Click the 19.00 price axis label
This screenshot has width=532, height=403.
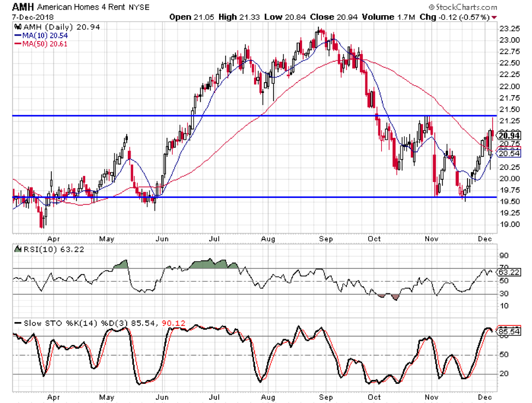pyautogui.click(x=509, y=225)
